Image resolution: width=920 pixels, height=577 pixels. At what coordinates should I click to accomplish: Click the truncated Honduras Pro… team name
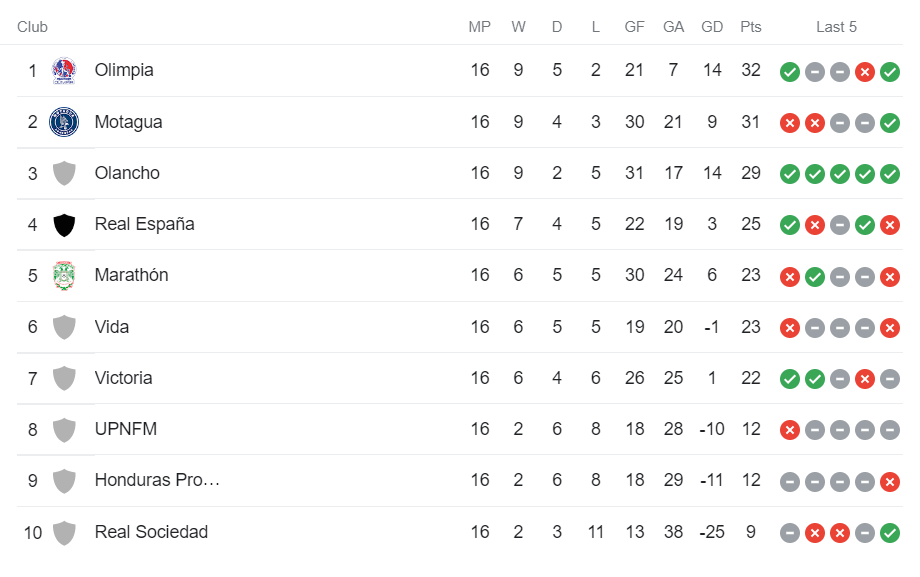click(148, 480)
